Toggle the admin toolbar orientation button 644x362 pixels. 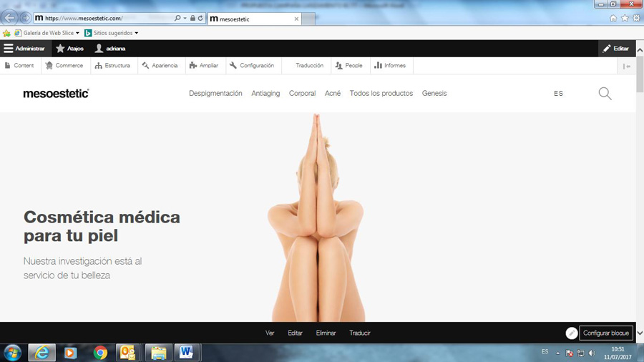(627, 66)
